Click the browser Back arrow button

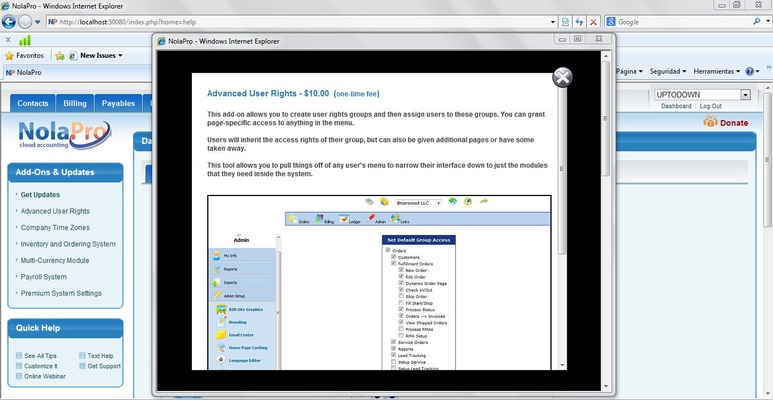[x=9, y=22]
